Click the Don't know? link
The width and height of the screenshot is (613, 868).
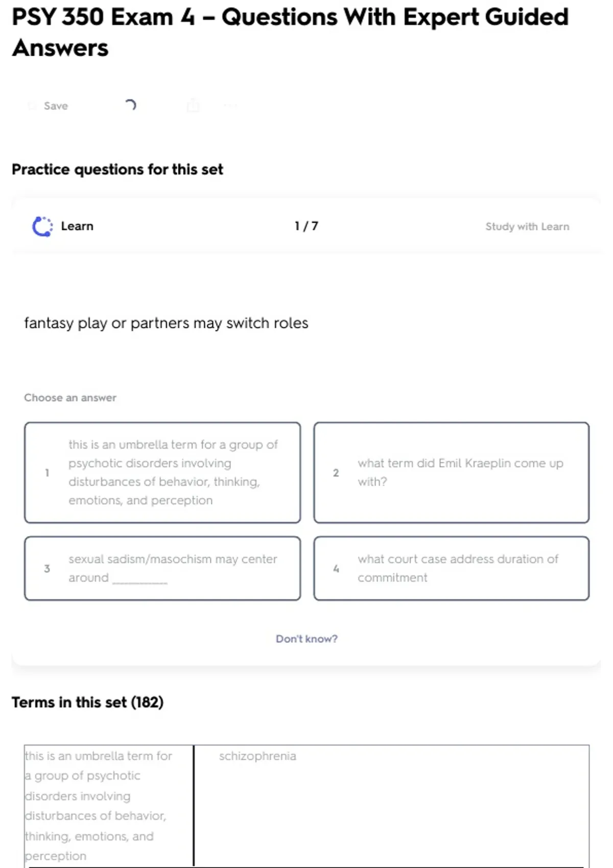click(306, 639)
